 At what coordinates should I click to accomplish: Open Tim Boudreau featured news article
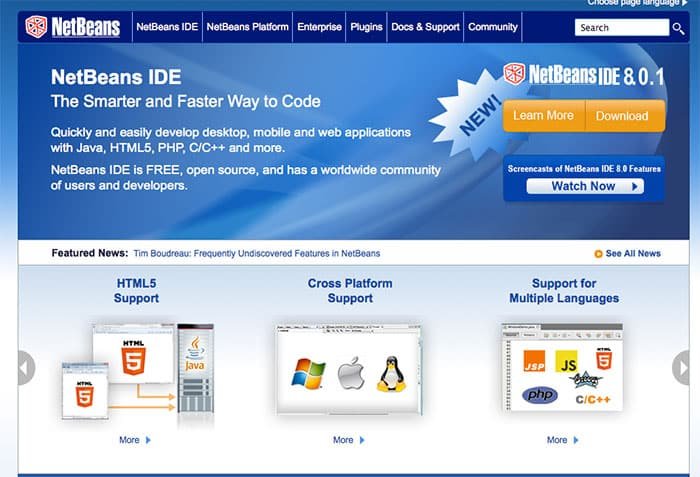click(257, 254)
